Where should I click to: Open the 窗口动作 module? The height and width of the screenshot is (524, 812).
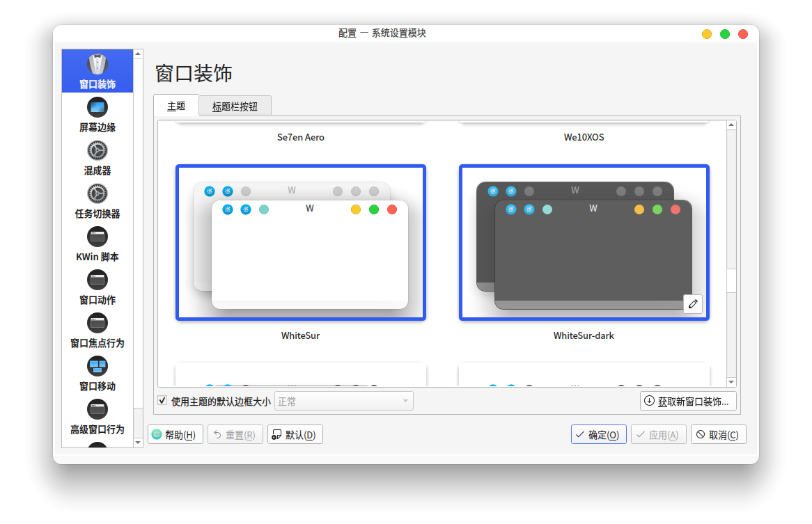pos(97,287)
